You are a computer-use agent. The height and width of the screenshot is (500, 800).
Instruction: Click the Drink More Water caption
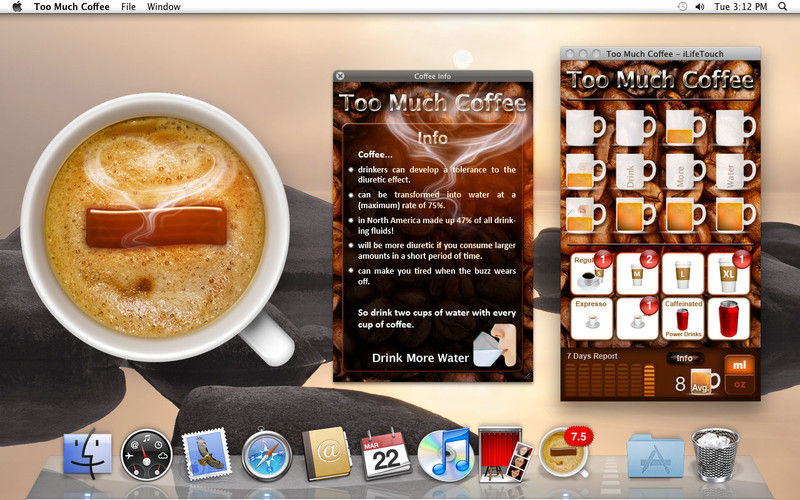pos(420,358)
